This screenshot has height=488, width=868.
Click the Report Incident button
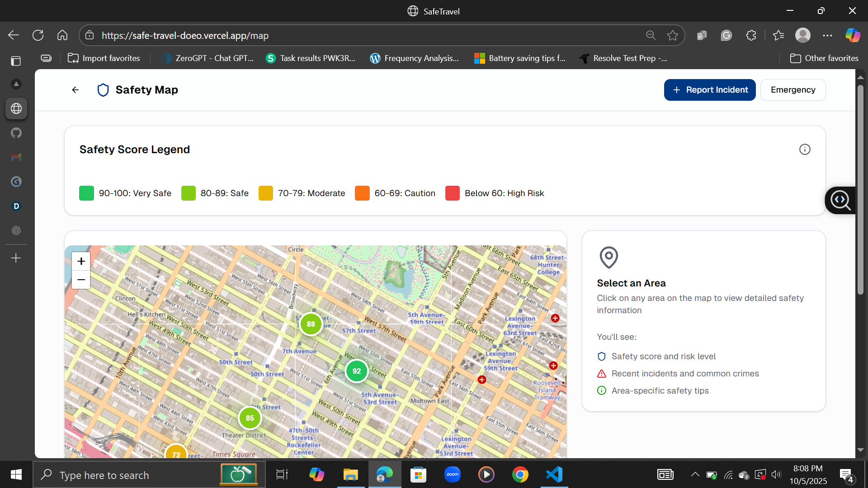[x=710, y=90]
